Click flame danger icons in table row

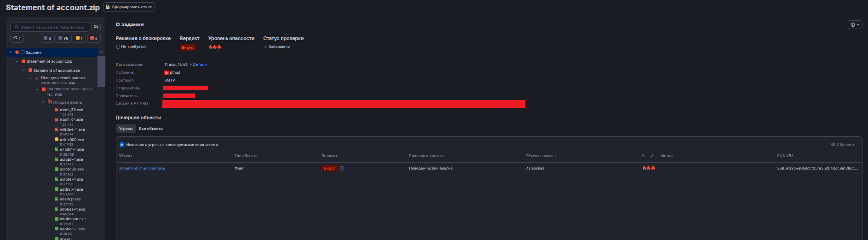[649, 168]
